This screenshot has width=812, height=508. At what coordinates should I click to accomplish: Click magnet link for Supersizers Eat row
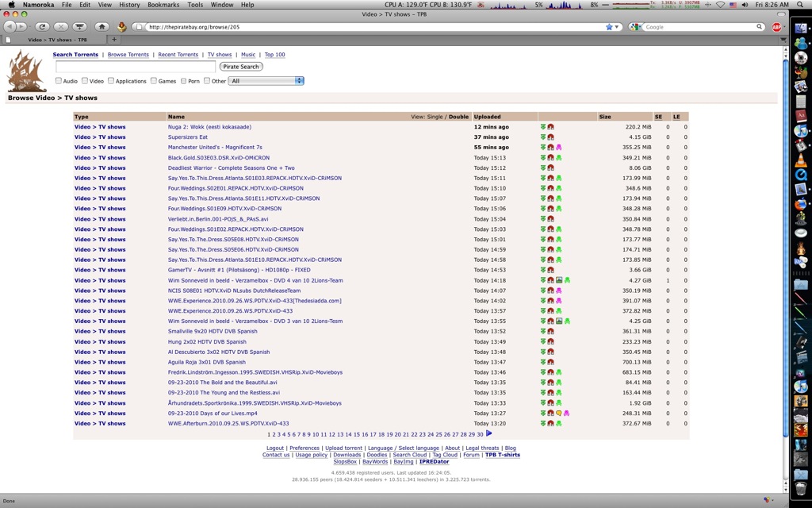pos(550,137)
